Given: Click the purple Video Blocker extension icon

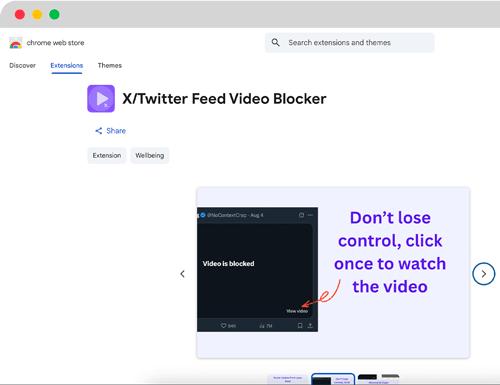Looking at the screenshot, I should coord(101,99).
